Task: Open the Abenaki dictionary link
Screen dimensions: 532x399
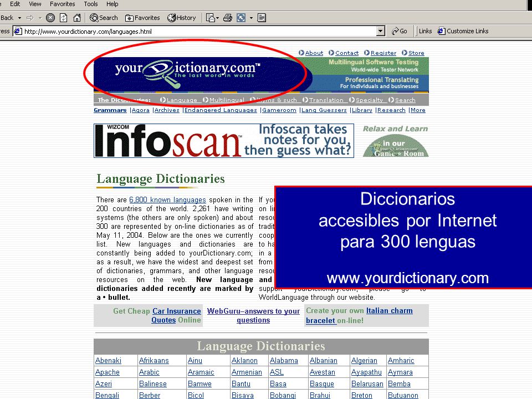Action: pyautogui.click(x=108, y=361)
